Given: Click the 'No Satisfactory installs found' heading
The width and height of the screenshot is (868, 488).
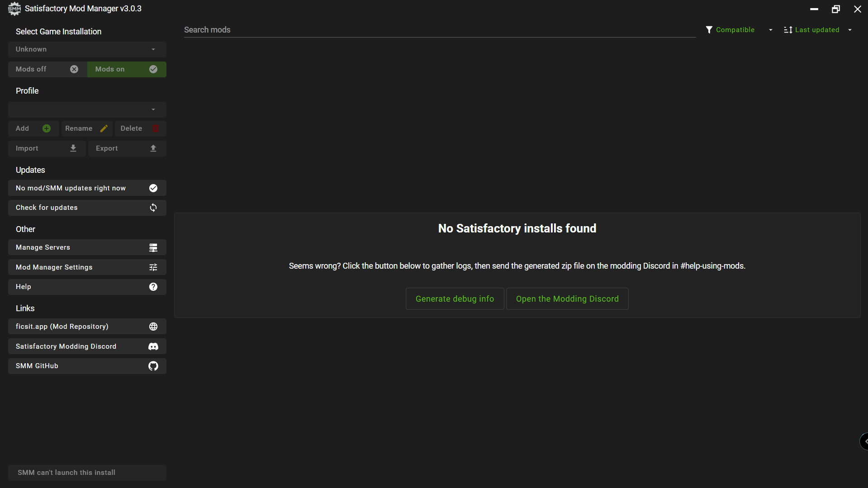Looking at the screenshot, I should [x=517, y=228].
